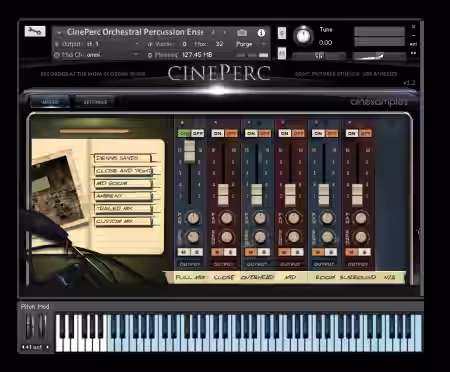Open Close channel Output dropdown

tap(223, 264)
